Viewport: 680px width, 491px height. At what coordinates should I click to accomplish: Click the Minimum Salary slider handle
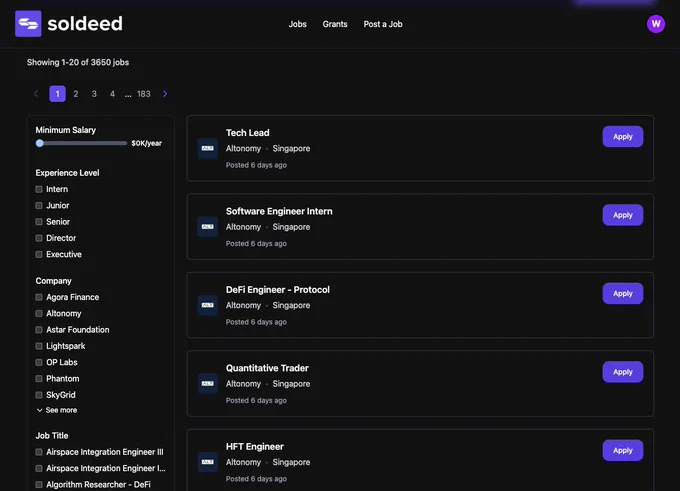(x=39, y=143)
